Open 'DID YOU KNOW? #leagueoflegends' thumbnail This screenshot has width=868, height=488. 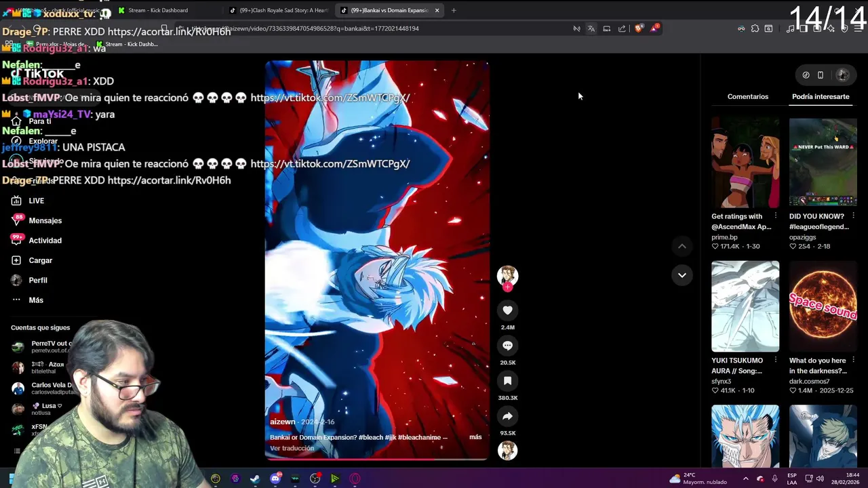tap(823, 163)
